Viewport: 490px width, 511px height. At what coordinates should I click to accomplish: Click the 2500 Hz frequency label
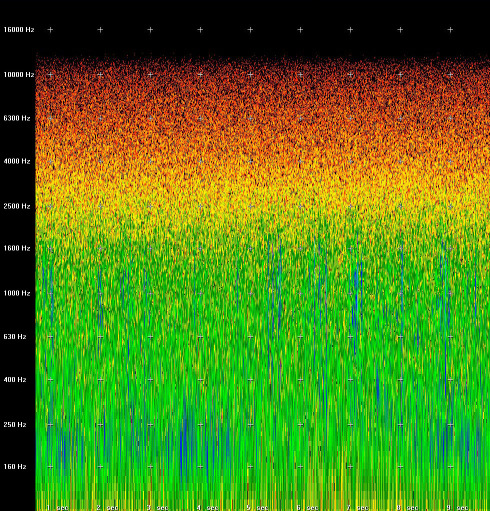coord(17,206)
